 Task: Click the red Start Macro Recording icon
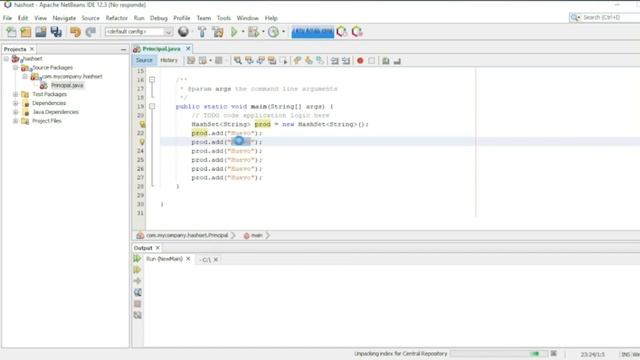360,61
